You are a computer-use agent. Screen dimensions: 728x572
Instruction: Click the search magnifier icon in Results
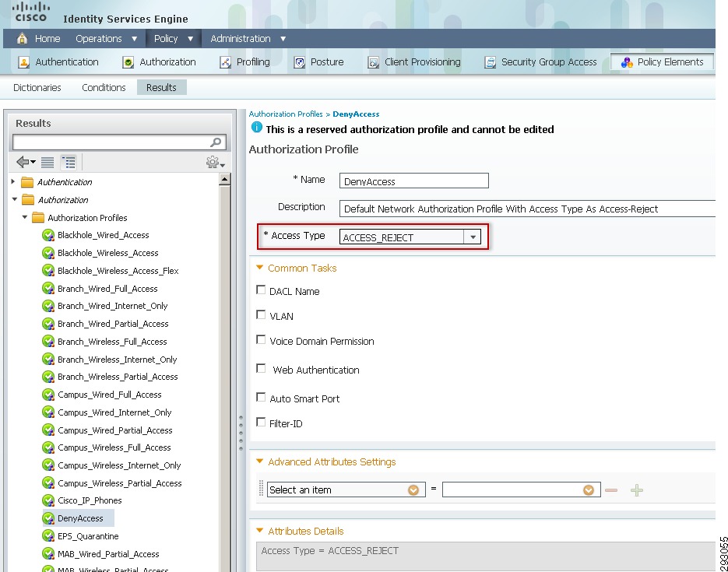[x=216, y=142]
